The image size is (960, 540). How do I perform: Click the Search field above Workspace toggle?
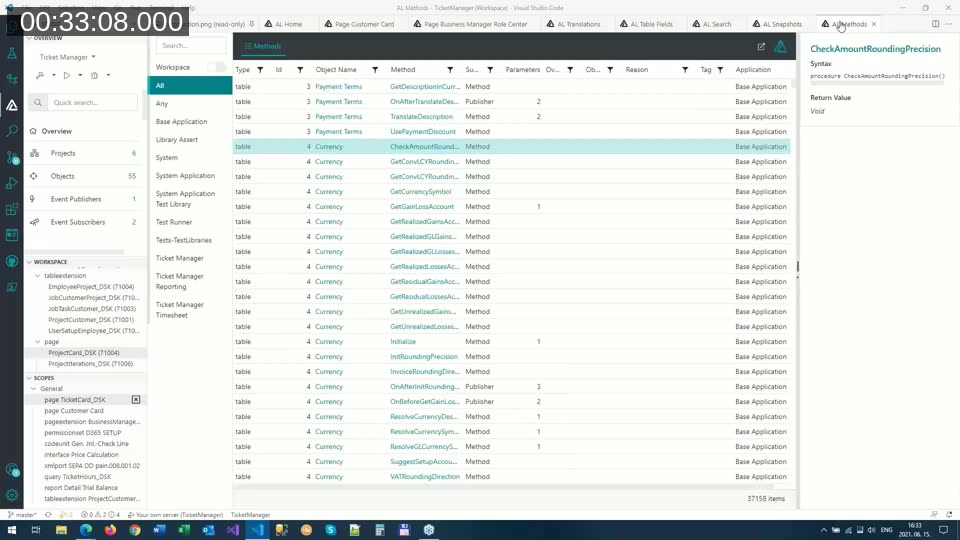click(x=191, y=45)
